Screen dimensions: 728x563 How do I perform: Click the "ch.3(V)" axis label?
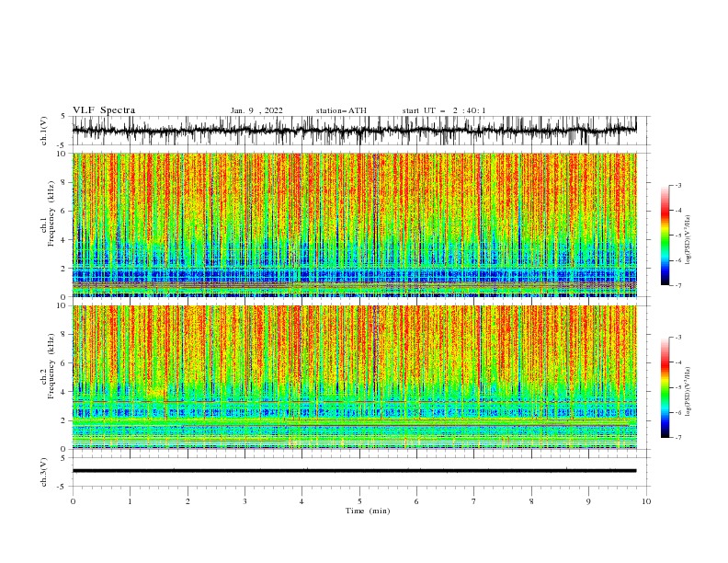tap(44, 472)
